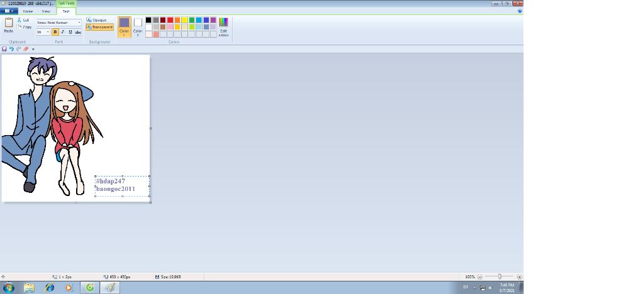Select the Text ribbon tab
This screenshot has height=294, width=644.
tap(65, 11)
